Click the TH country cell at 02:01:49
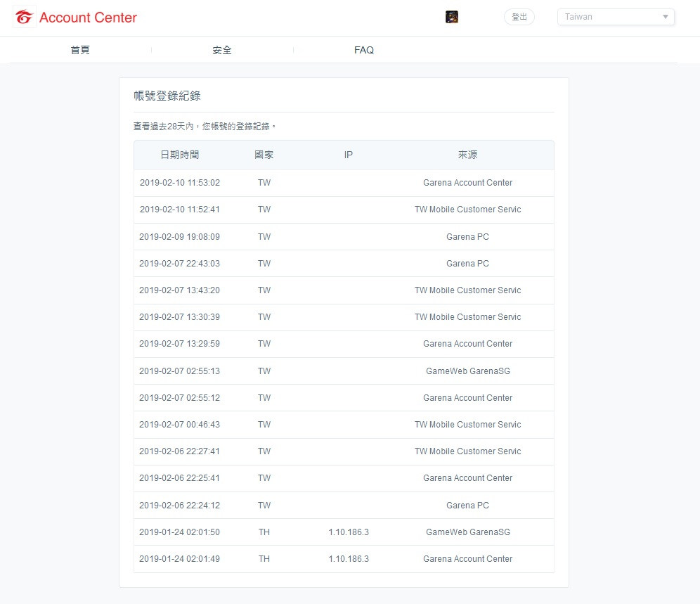 pyautogui.click(x=264, y=559)
